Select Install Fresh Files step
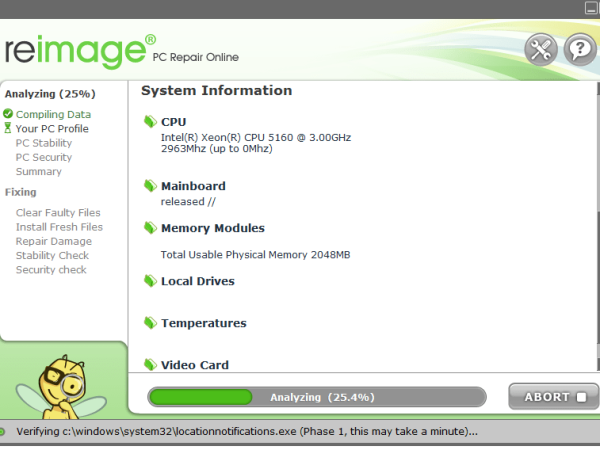This screenshot has width=600, height=450. tap(59, 227)
